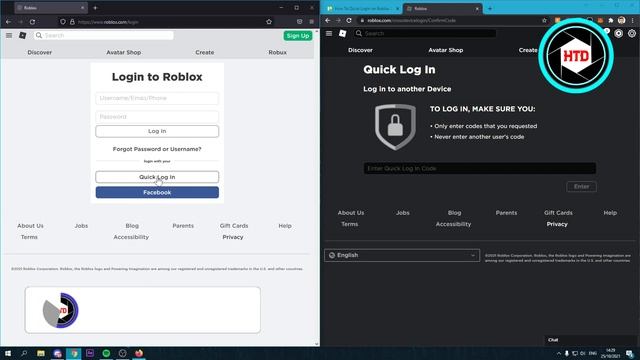Click Forgot Password or Username link
Screen dimensions: 640x360
tap(157, 149)
